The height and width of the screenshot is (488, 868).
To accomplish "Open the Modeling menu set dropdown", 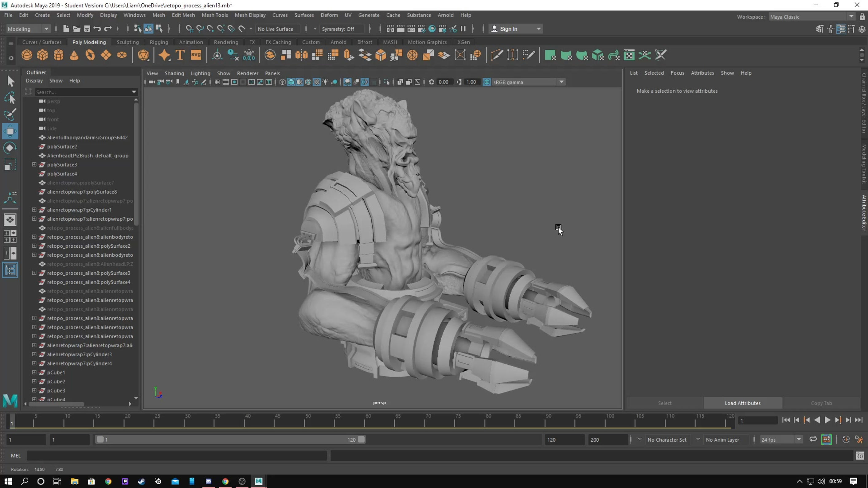I will click(x=28, y=29).
